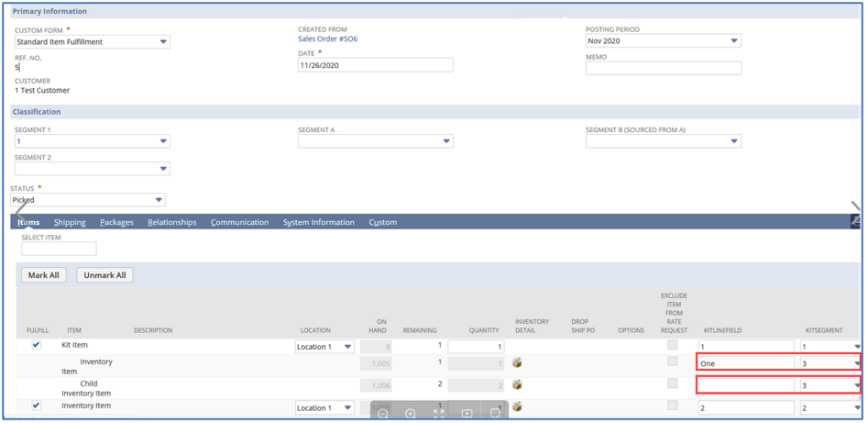Open Sales Order #SO6 link

(327, 39)
